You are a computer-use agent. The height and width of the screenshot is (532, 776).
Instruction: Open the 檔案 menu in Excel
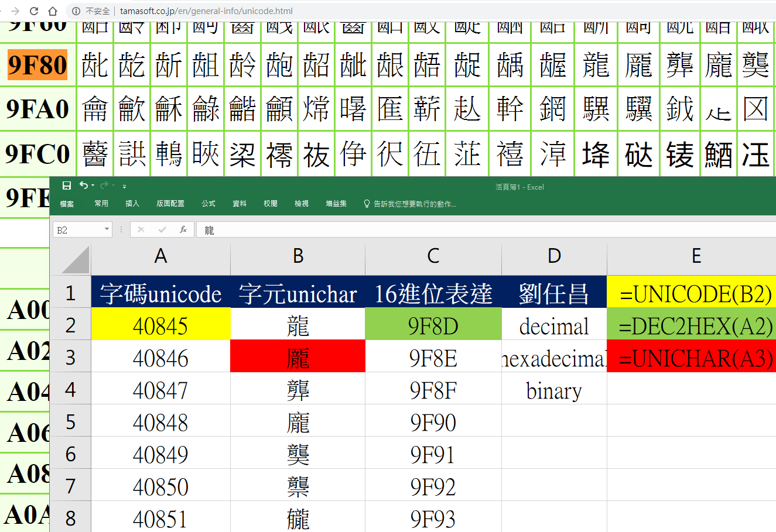click(x=68, y=204)
